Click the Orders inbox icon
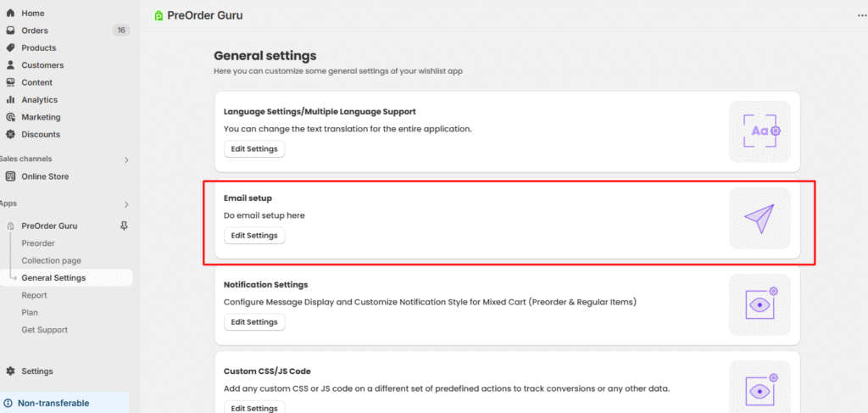This screenshot has width=868, height=413. pyautogui.click(x=10, y=31)
